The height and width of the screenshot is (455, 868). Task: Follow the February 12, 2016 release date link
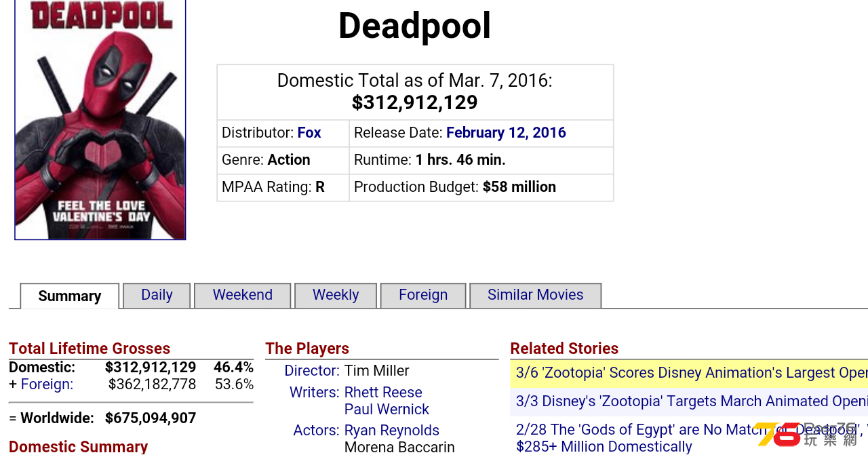[506, 133]
